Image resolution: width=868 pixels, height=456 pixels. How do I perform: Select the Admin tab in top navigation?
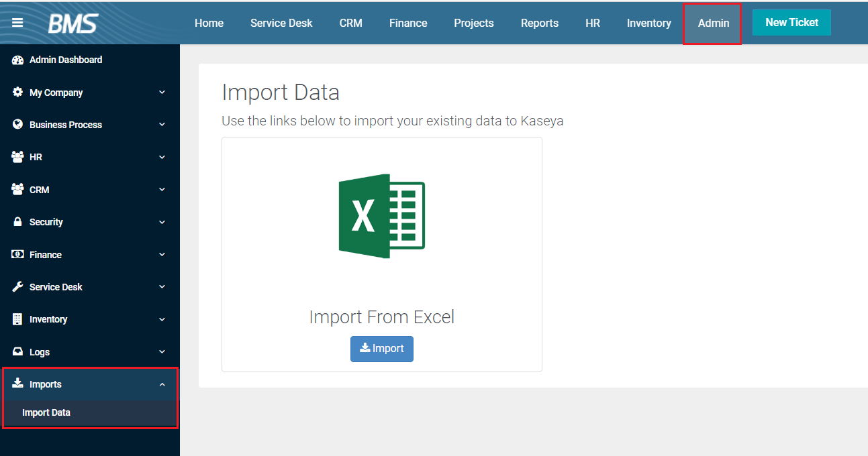pos(713,23)
